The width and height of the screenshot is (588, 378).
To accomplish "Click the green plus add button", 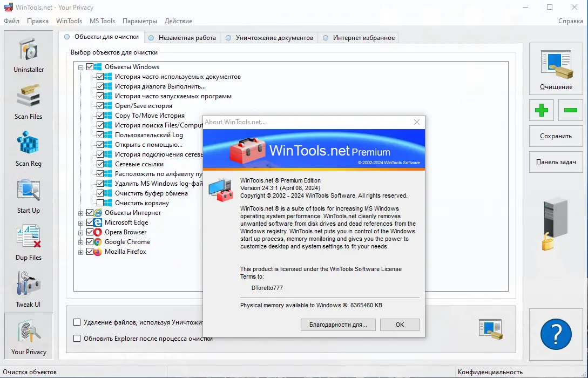I will (542, 110).
